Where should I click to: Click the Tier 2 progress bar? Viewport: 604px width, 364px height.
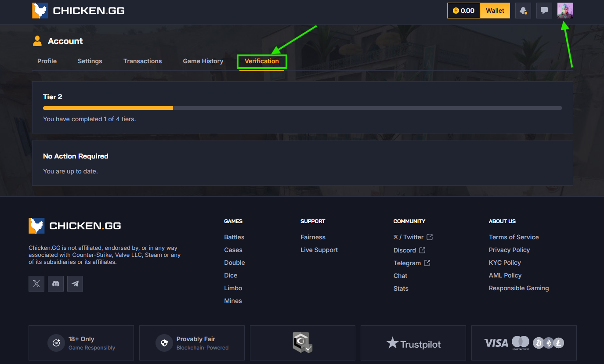click(302, 108)
